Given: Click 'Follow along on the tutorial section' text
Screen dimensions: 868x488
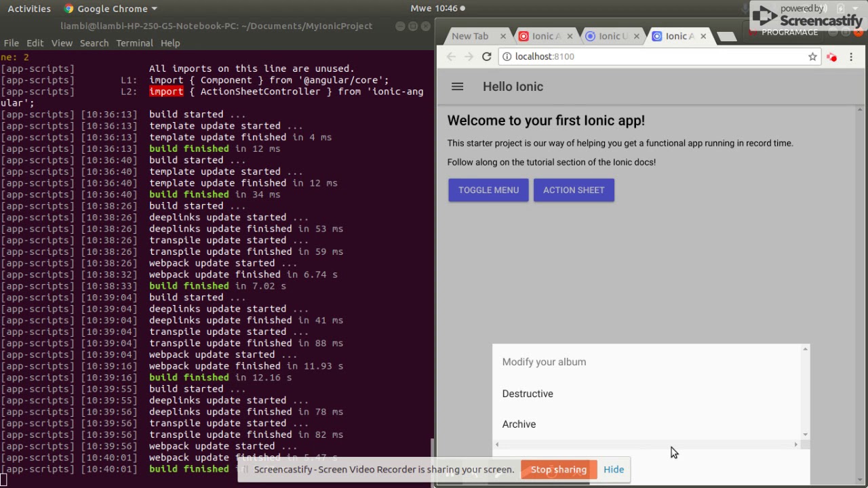Looking at the screenshot, I should click(x=551, y=162).
